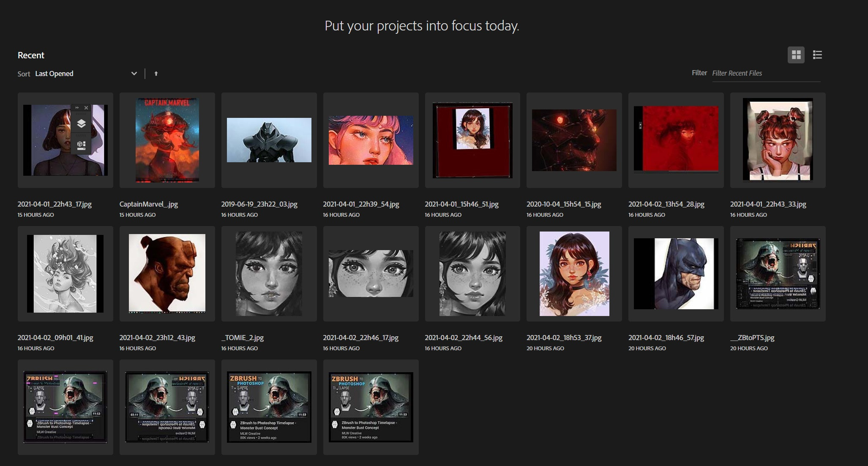Open thumbnail of 2019-06-19_23h22_03.jpg
Image resolution: width=868 pixels, height=466 pixels.
269,140
